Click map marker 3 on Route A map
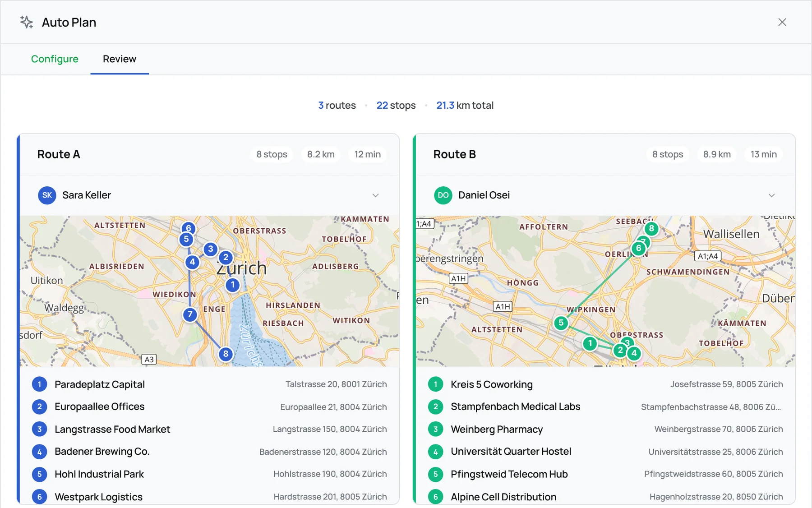Image resolution: width=812 pixels, height=508 pixels. 210,249
